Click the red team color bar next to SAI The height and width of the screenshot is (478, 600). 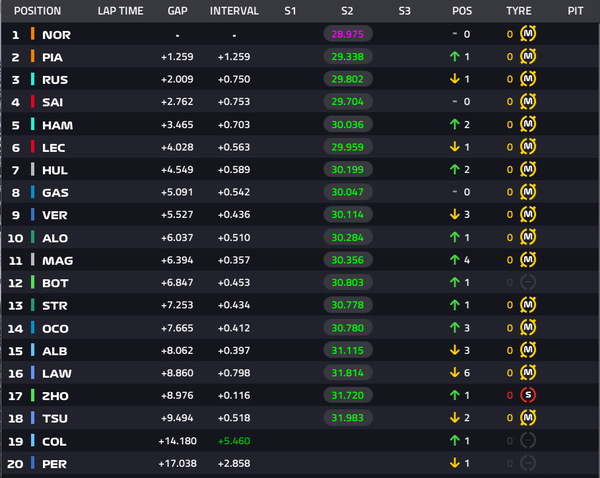[33, 101]
